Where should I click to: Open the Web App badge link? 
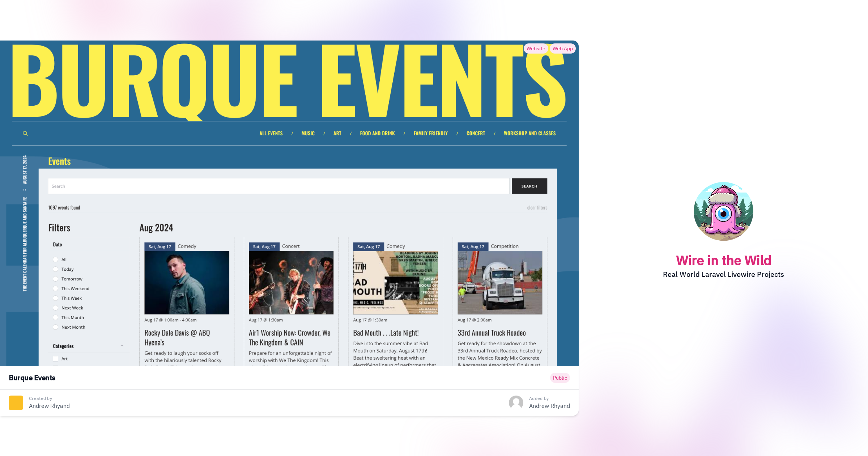[x=562, y=48]
